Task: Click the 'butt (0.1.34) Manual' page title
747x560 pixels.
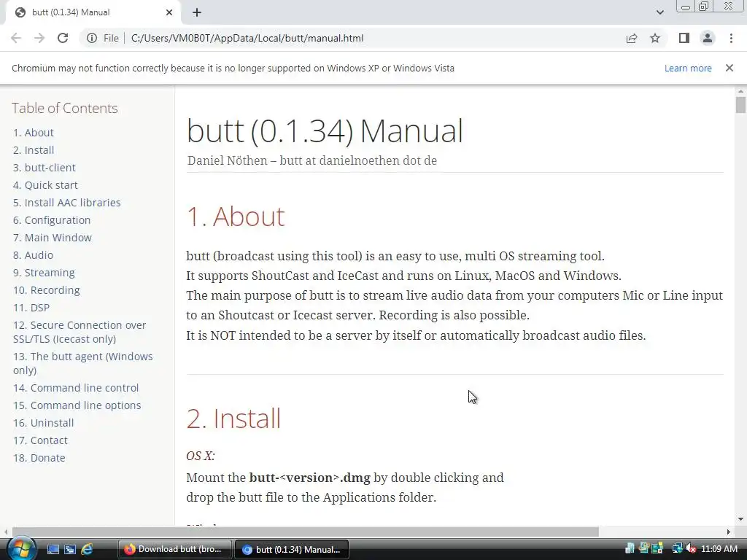Action: coord(325,131)
